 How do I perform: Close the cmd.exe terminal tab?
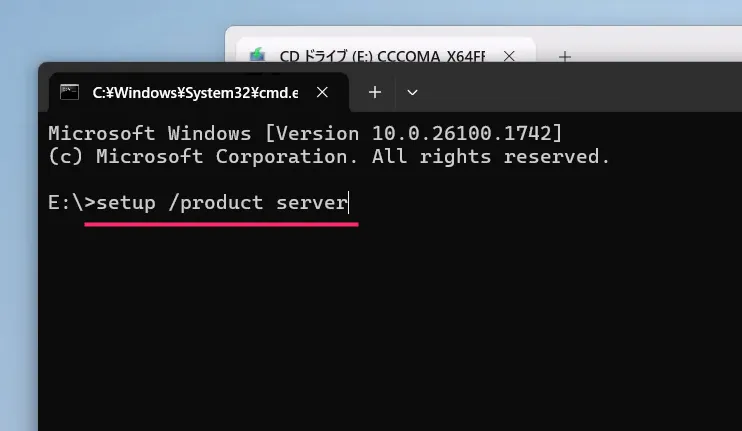(322, 92)
